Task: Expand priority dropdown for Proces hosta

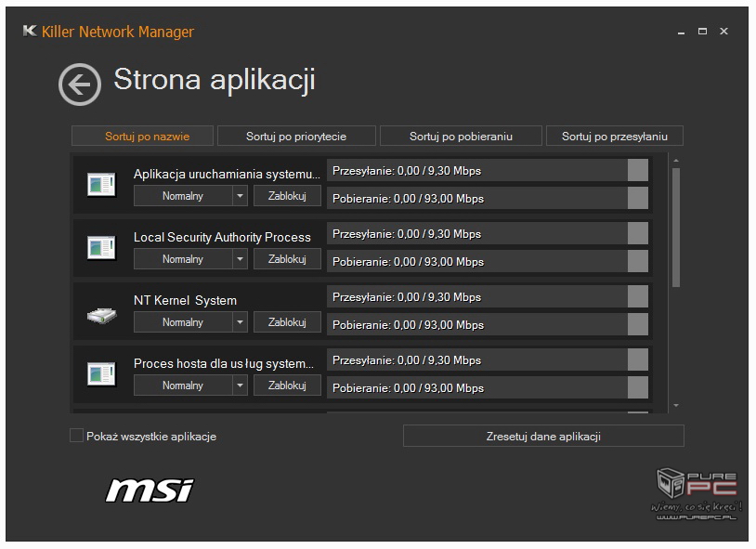Action: point(240,386)
